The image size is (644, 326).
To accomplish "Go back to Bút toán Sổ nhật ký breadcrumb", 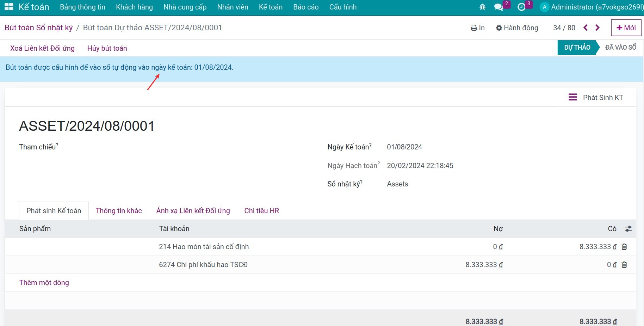I will click(39, 28).
